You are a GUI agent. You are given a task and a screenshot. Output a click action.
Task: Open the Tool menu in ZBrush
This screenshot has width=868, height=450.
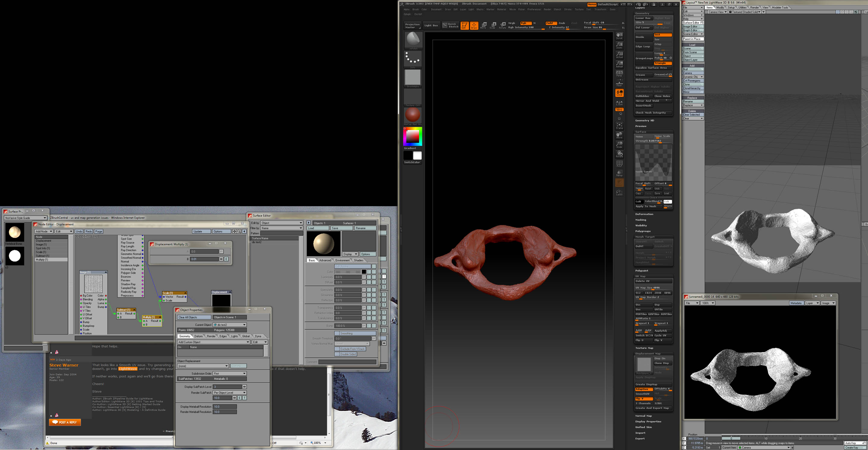tap(588, 9)
